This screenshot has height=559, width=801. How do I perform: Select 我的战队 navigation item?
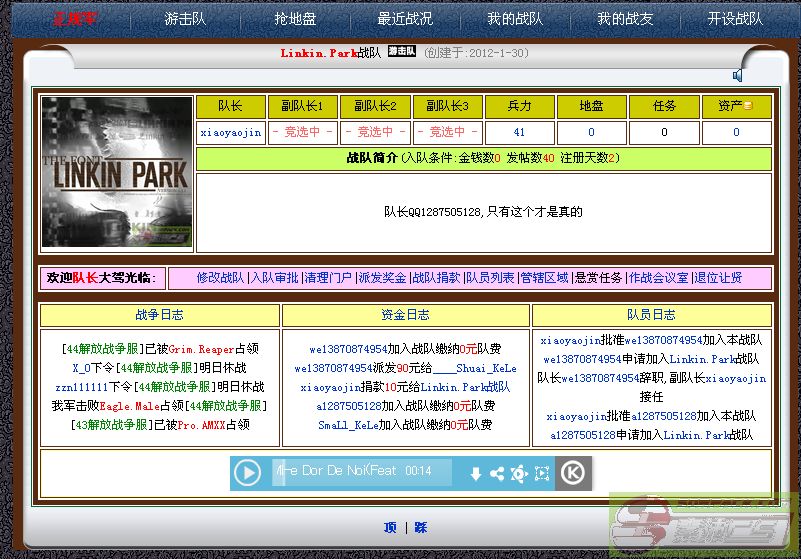tap(515, 18)
